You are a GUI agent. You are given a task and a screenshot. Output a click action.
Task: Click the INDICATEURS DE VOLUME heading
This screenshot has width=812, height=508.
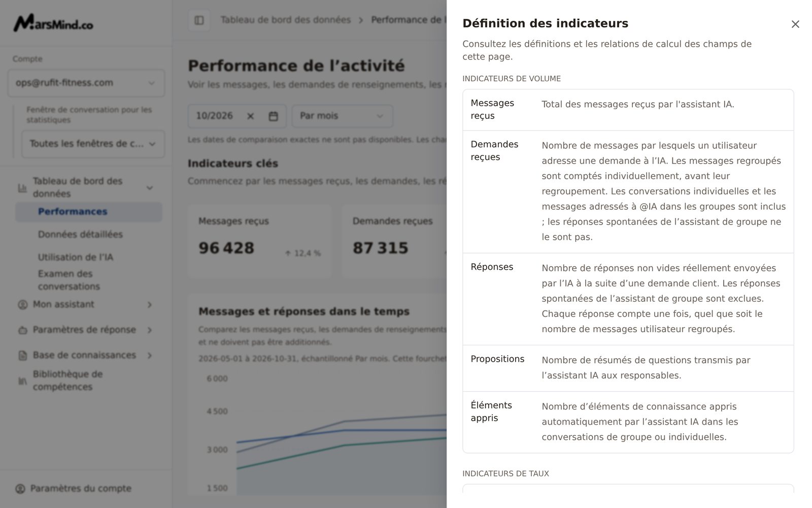click(512, 79)
